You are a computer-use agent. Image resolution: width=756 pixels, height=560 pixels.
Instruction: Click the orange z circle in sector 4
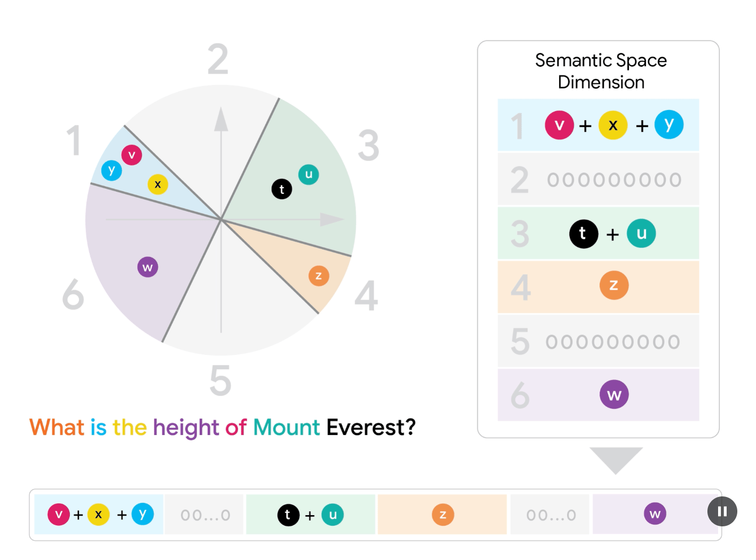tap(319, 276)
